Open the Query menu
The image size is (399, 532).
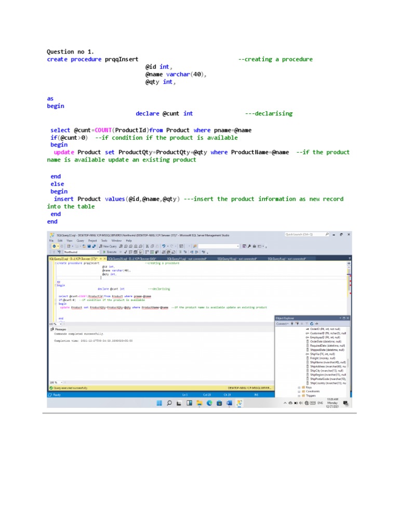(x=81, y=241)
